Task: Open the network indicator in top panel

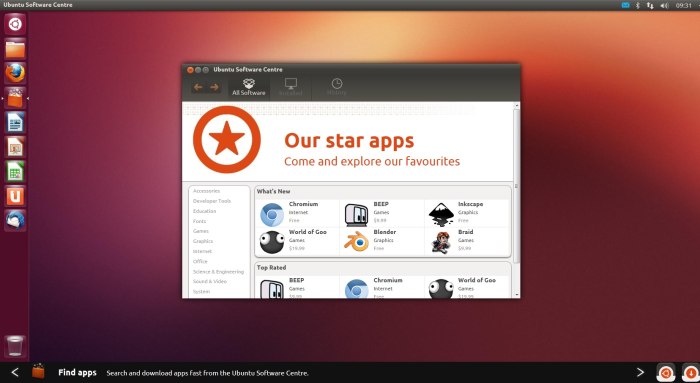Action: [650, 5]
